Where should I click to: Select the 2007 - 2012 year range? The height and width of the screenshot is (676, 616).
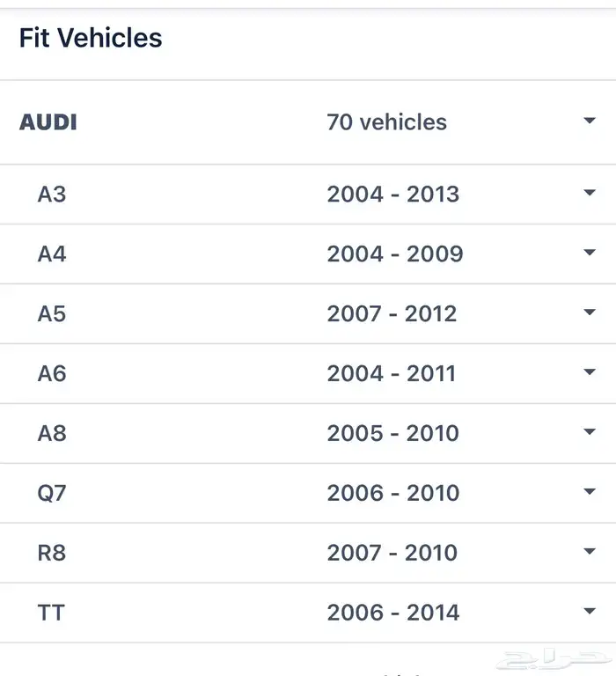392,314
